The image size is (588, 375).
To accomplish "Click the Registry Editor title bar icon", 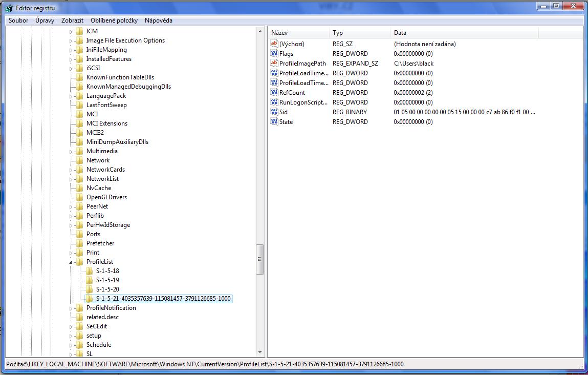I will point(9,8).
